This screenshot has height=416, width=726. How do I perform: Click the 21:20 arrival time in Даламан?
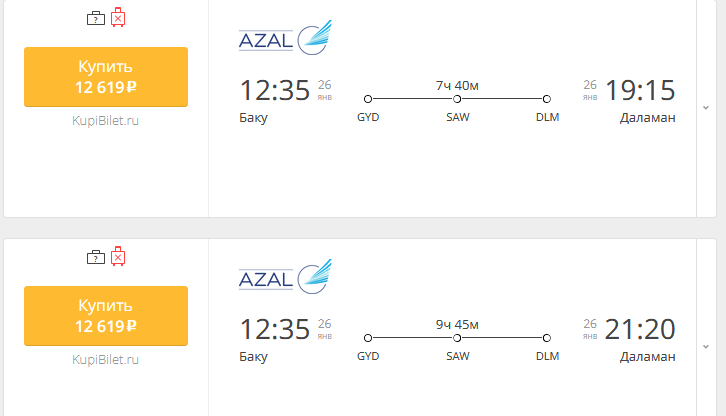[x=640, y=330]
